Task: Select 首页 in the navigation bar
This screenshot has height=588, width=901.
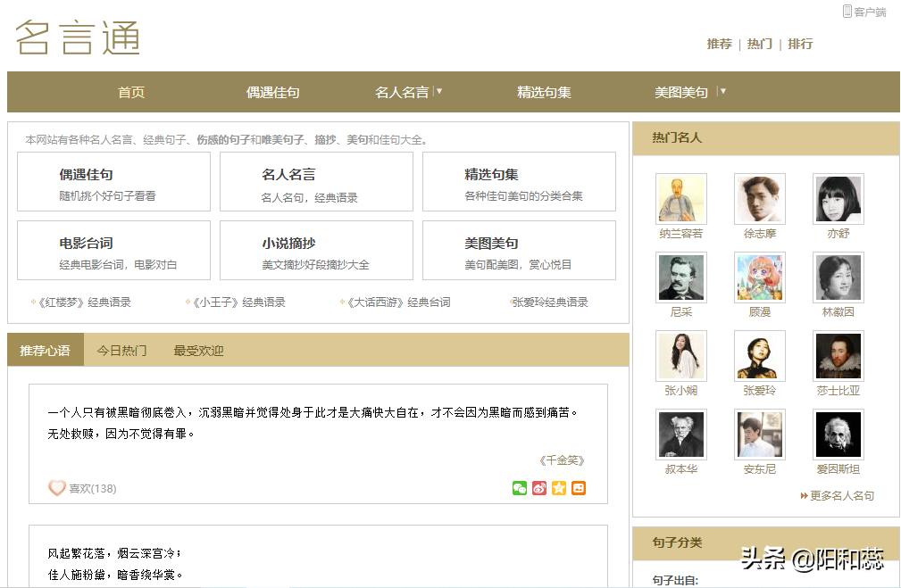Action: tap(130, 92)
